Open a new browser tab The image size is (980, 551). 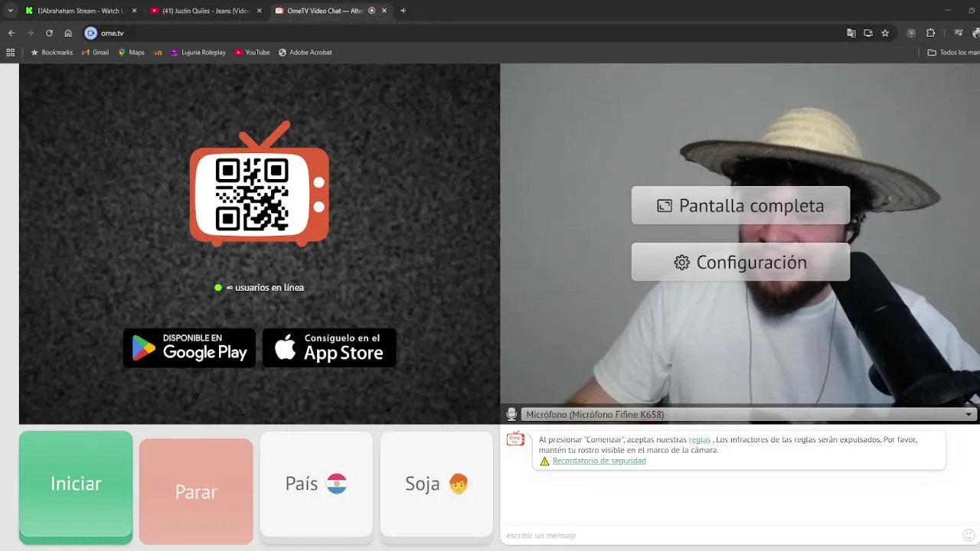pos(403,11)
